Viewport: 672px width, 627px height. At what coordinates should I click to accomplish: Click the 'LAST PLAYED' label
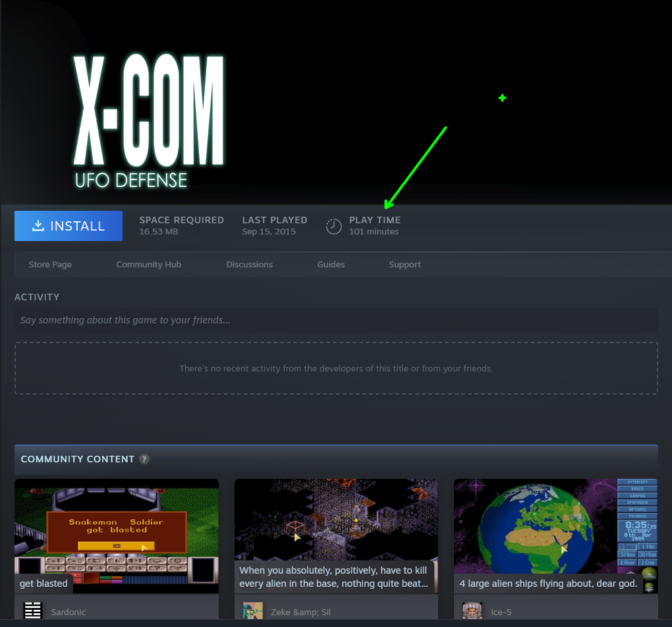click(x=275, y=220)
